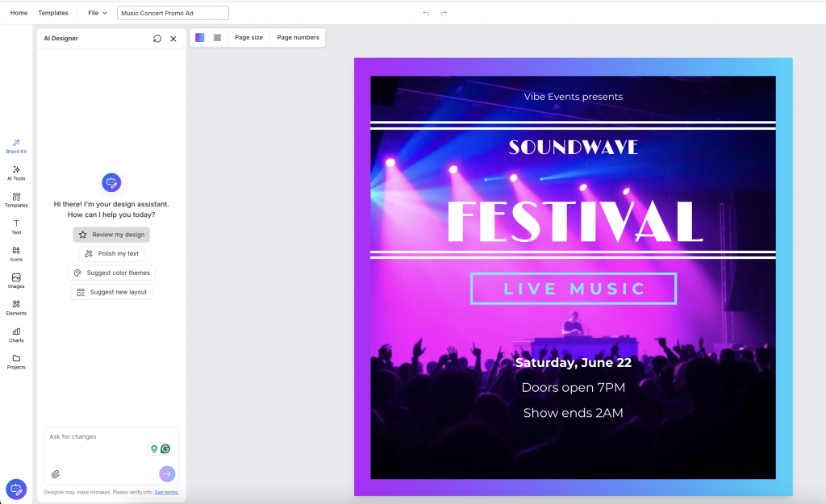Attach a file in the AI chat
The height and width of the screenshot is (504, 826).
(56, 474)
